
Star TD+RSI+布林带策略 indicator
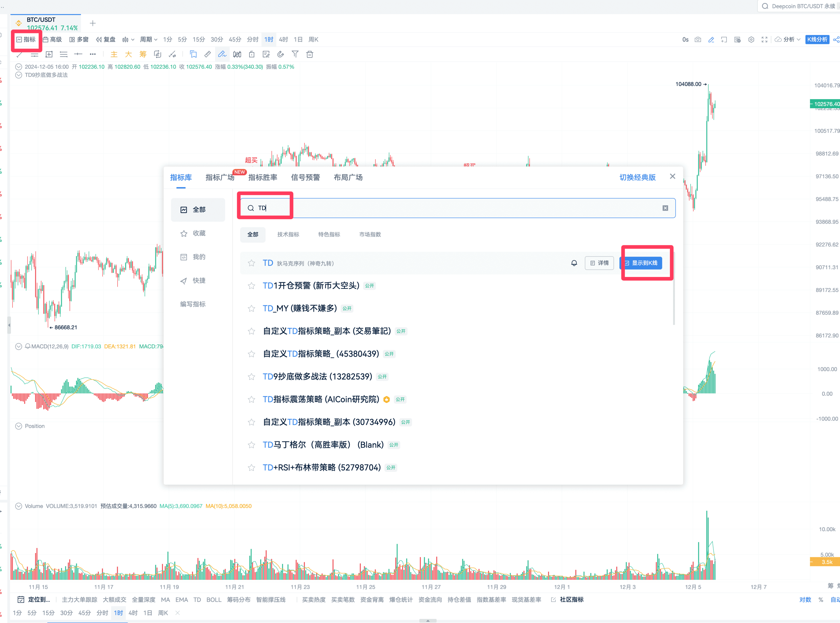point(251,468)
